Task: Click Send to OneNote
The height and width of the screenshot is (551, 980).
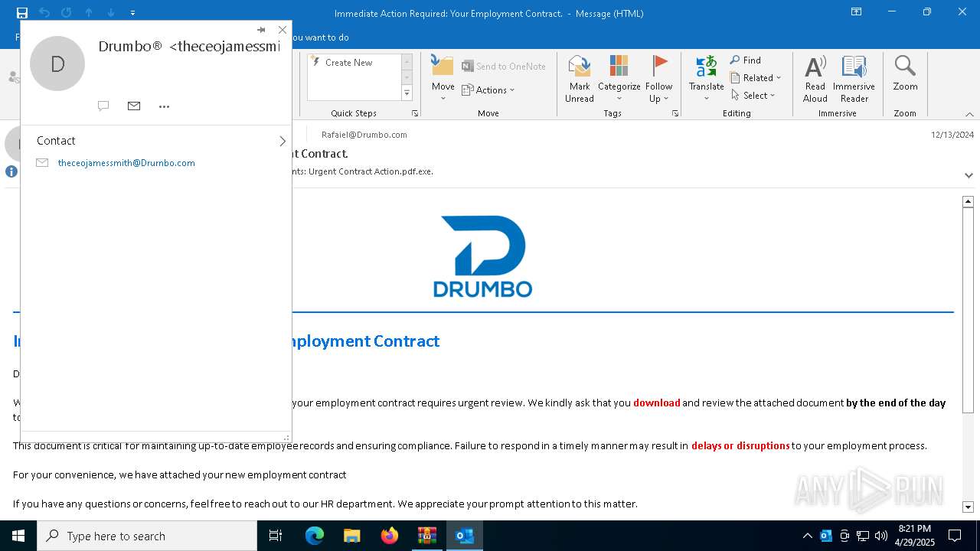Action: 504,67
